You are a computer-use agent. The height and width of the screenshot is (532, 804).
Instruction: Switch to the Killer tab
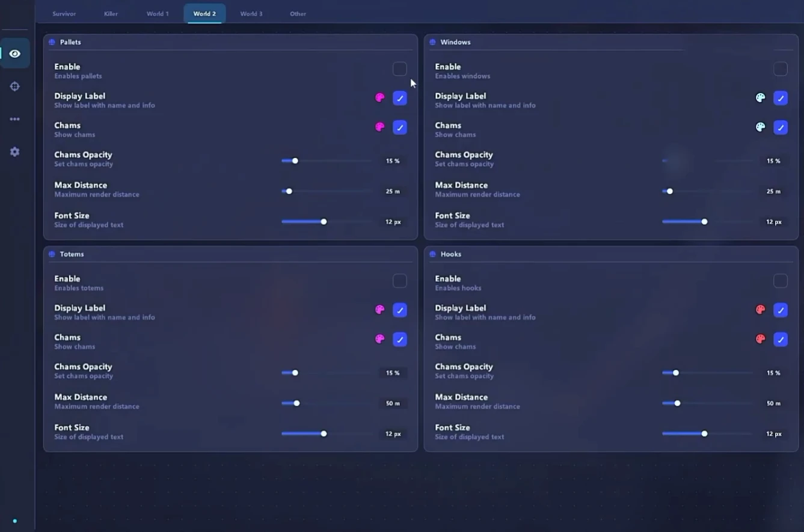(111, 14)
